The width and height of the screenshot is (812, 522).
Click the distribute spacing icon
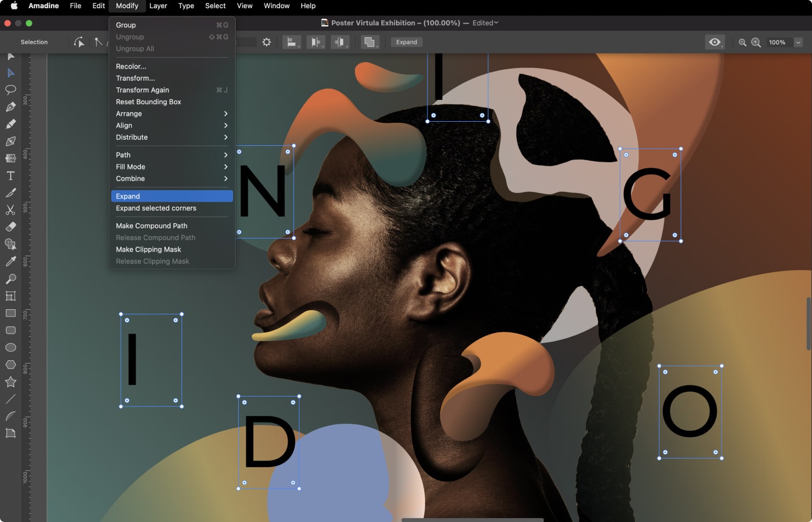click(x=340, y=42)
